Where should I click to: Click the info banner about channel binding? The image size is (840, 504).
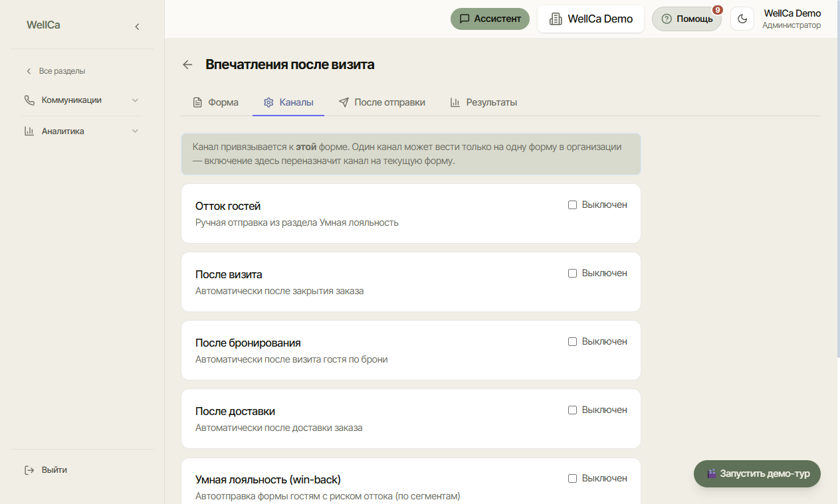(x=411, y=154)
